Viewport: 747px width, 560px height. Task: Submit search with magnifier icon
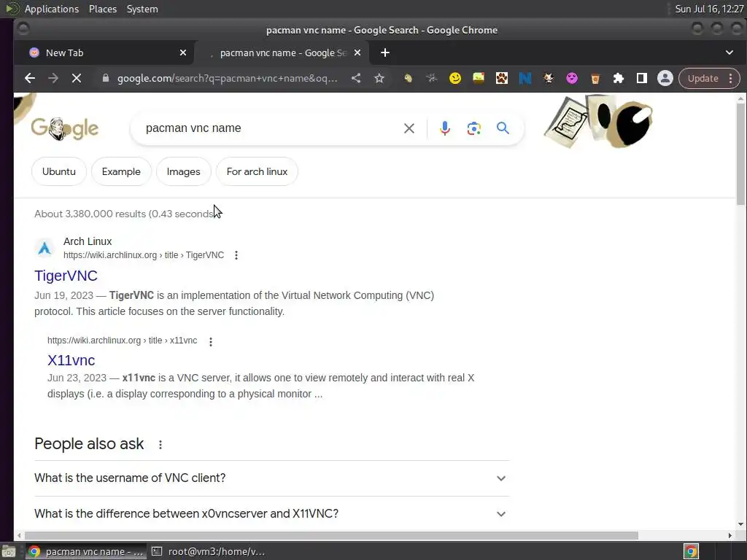point(503,128)
